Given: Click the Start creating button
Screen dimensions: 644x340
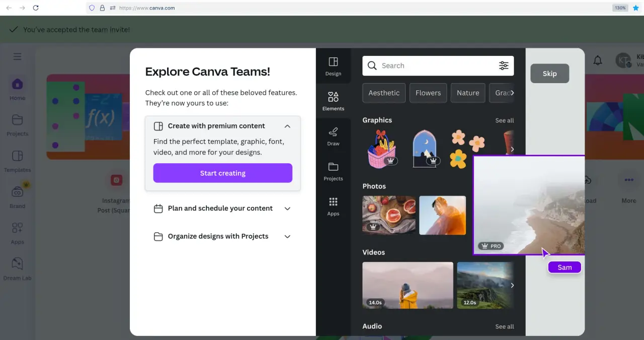Looking at the screenshot, I should (x=223, y=173).
